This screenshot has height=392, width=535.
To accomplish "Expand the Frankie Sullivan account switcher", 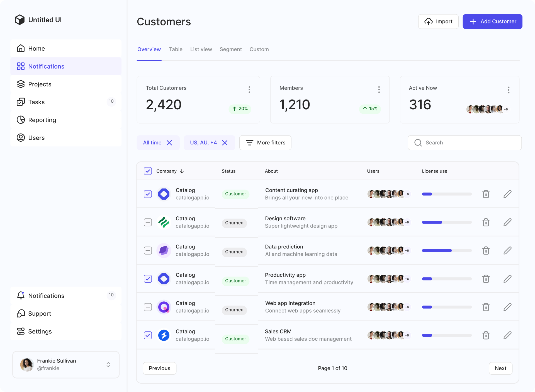I will point(108,365).
